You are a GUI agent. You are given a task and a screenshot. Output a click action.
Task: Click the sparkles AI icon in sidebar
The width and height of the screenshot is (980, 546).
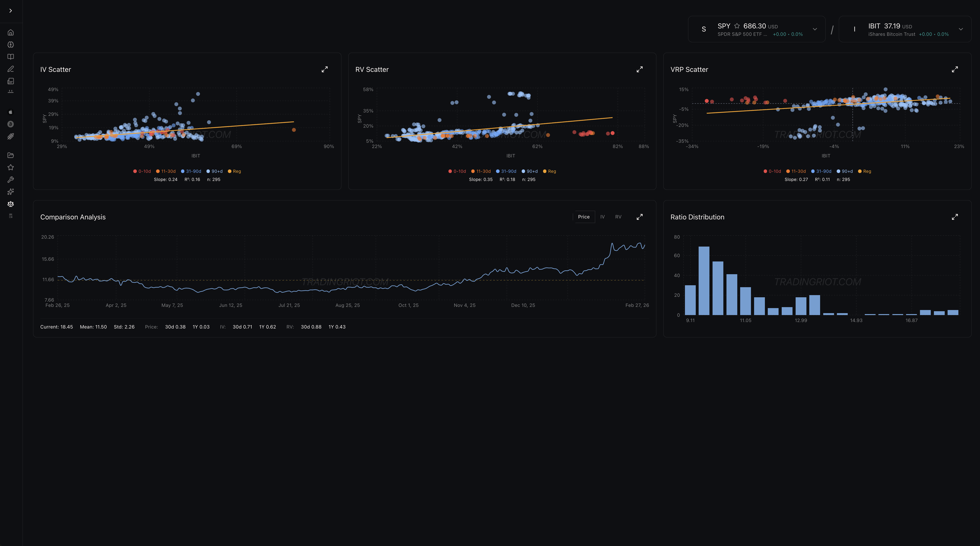(x=11, y=192)
